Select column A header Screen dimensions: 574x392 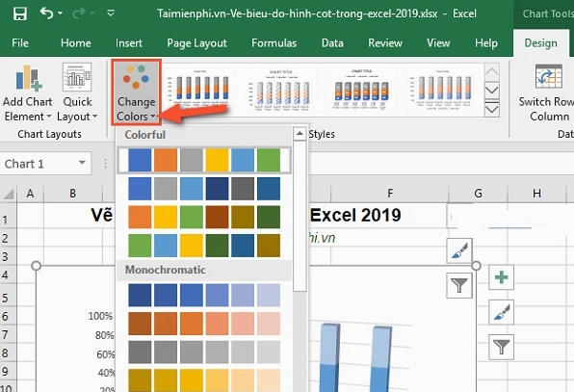click(x=31, y=193)
